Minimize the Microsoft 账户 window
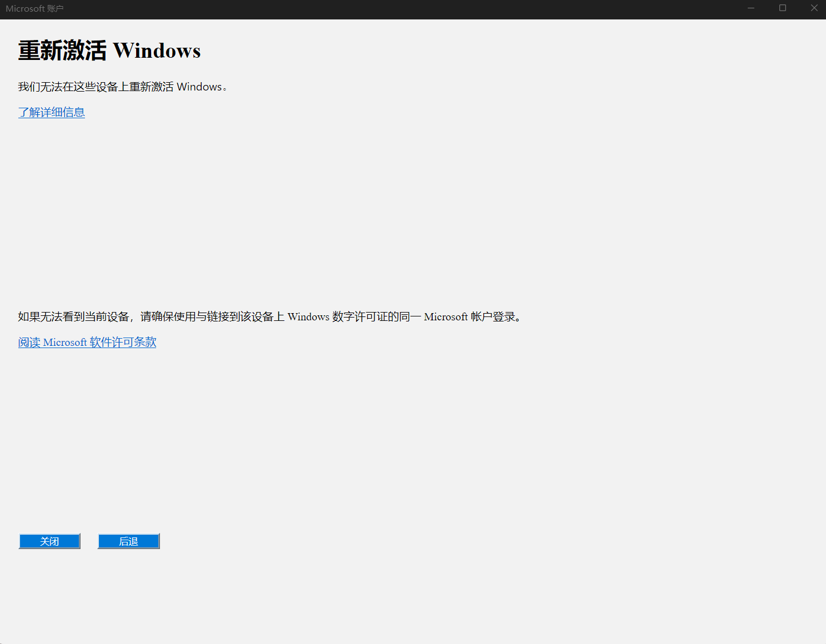This screenshot has width=826, height=644. coord(751,8)
